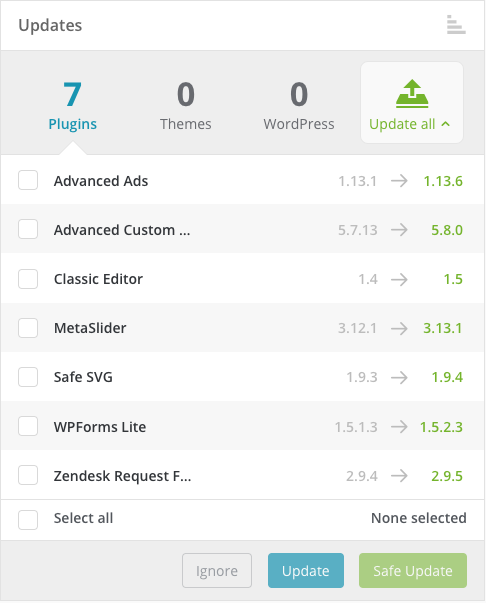Click the arrow icon in WPForms Lite row
Image resolution: width=486 pixels, height=603 pixels.
pos(399,426)
